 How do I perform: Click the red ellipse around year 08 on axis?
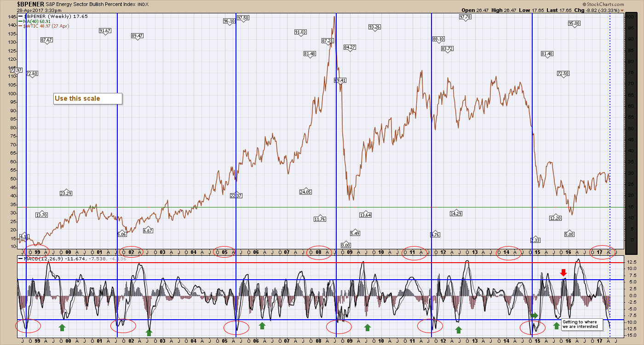318,253
